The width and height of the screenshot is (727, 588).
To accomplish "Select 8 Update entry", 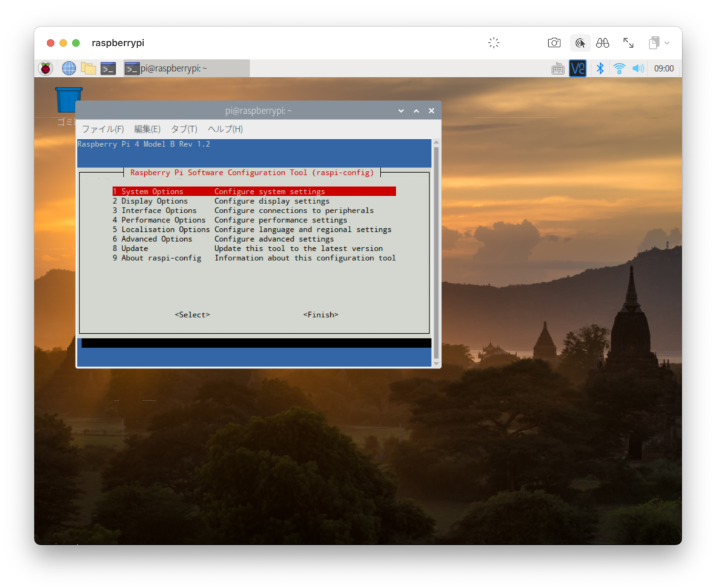I will (248, 248).
